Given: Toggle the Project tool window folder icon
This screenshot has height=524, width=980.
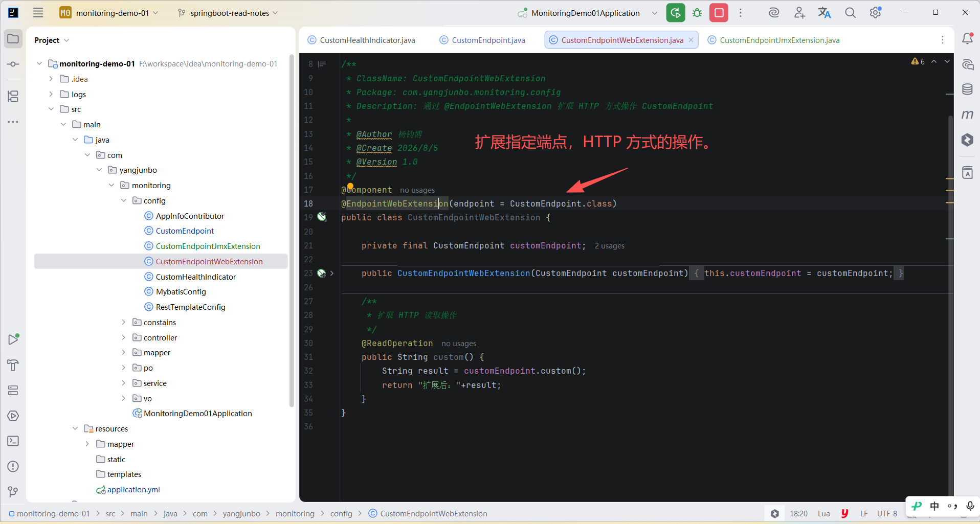Looking at the screenshot, I should 13,39.
